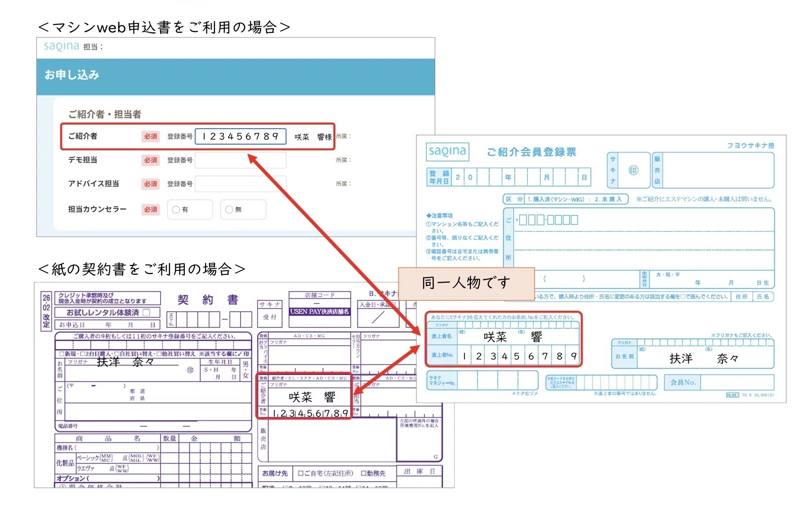812x514 pixels.
Task: Check the ご自宅(左記住所) checkbox
Action: [301, 474]
